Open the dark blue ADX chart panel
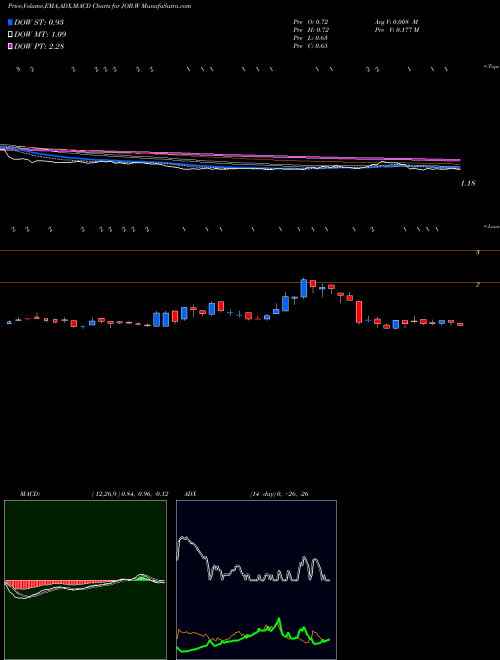This screenshot has height=660, width=500. click(256, 580)
